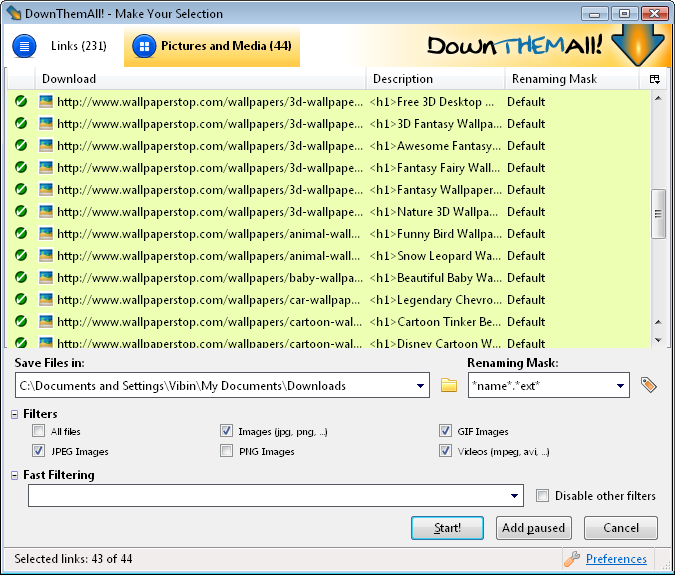Screen dimensions: 675x575
Task: Click the scrollbar up arrow at top
Action: (658, 98)
